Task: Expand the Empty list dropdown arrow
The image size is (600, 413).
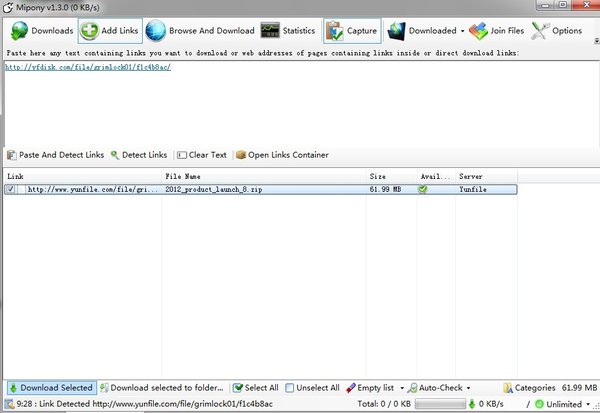Action: 402,388
